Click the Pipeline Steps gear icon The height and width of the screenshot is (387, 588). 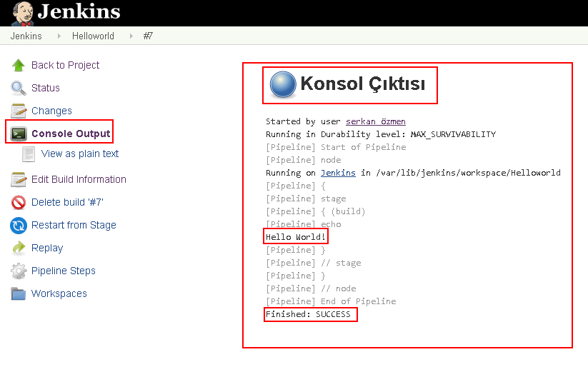(19, 271)
